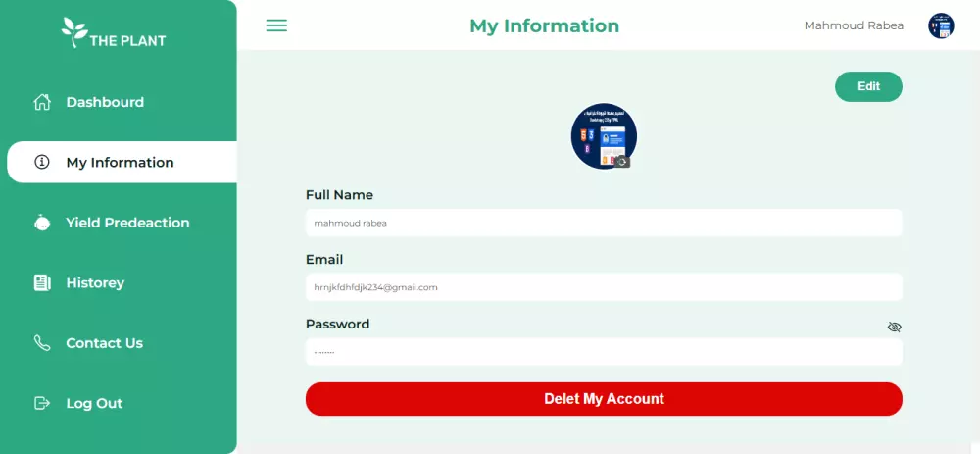This screenshot has height=454, width=980.
Task: Go to Historey section
Action: click(95, 282)
